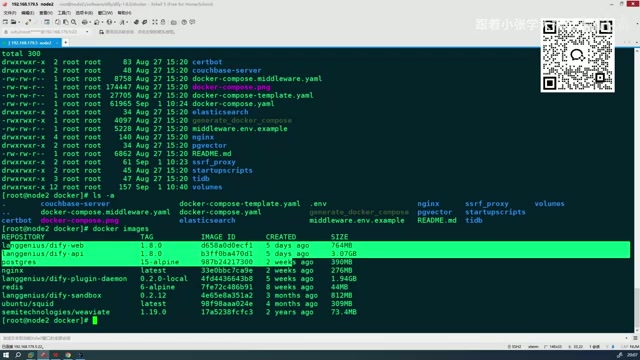Click the '174447' file size value

click(119, 87)
